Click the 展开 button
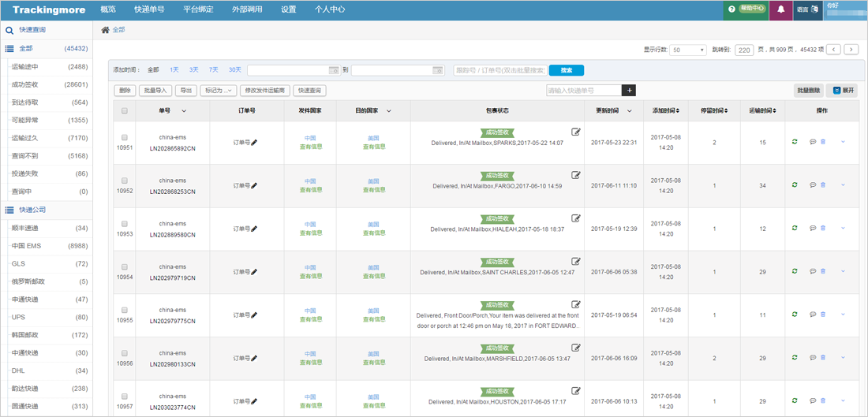 841,90
